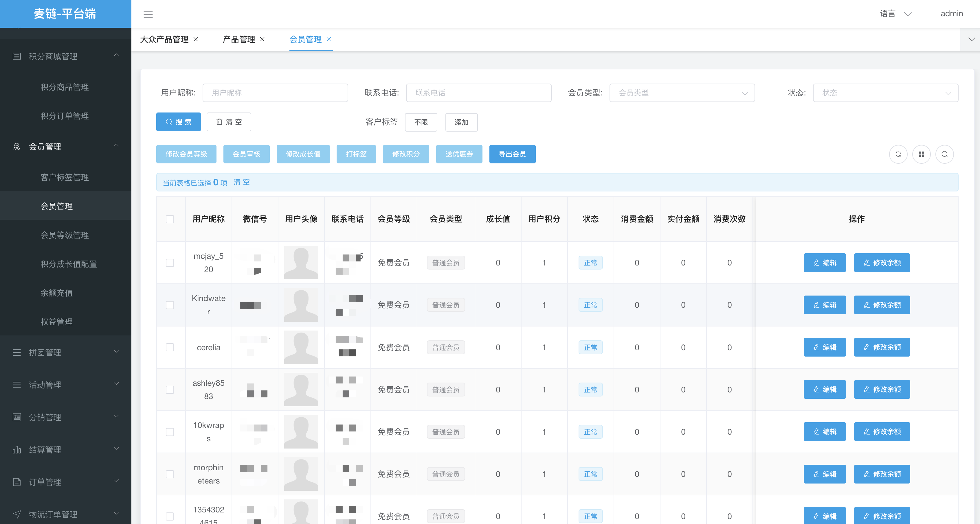Click the 拼团管理 menu icon
The width and height of the screenshot is (980, 524).
[17, 352]
